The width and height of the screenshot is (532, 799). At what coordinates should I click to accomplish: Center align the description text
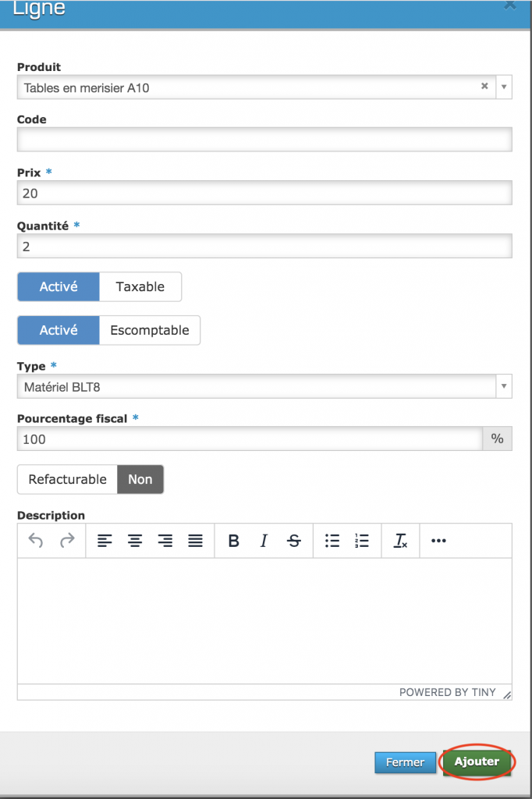(x=135, y=541)
